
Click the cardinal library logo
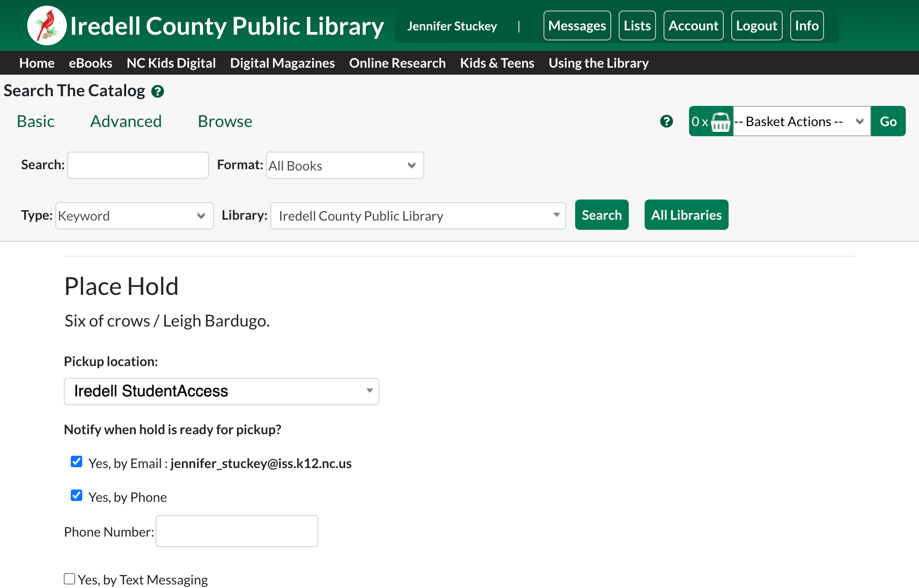tap(47, 25)
